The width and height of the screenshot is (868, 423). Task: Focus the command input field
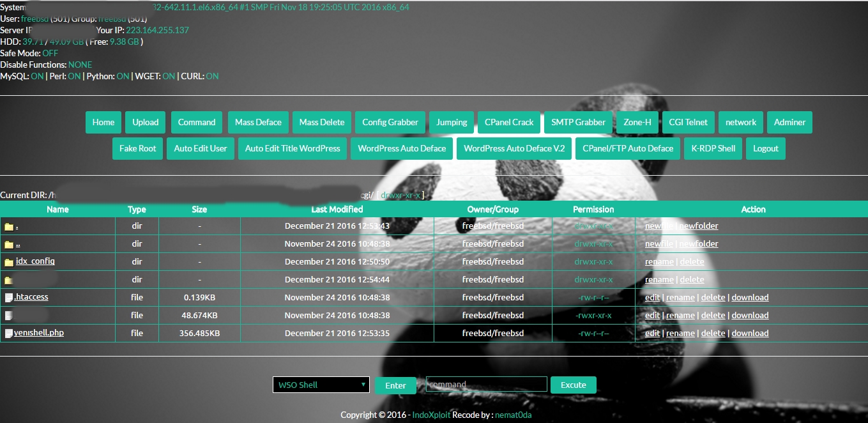pyautogui.click(x=487, y=385)
